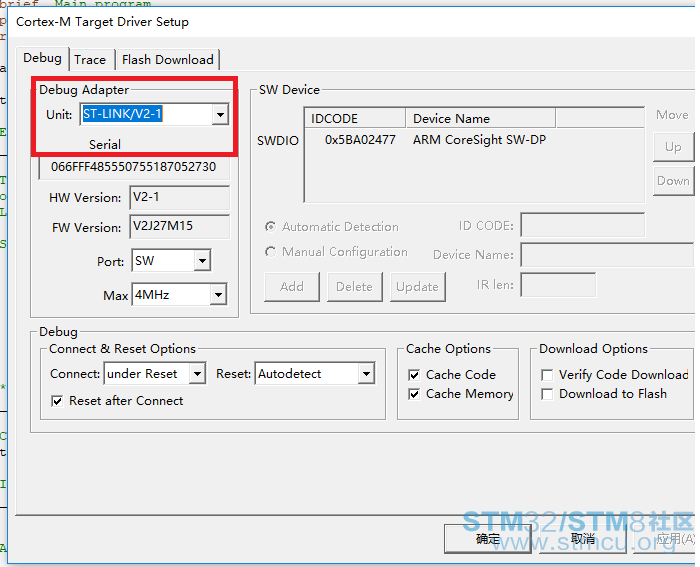The width and height of the screenshot is (700, 567).
Task: Click the Device Name input field
Action: 607,255
